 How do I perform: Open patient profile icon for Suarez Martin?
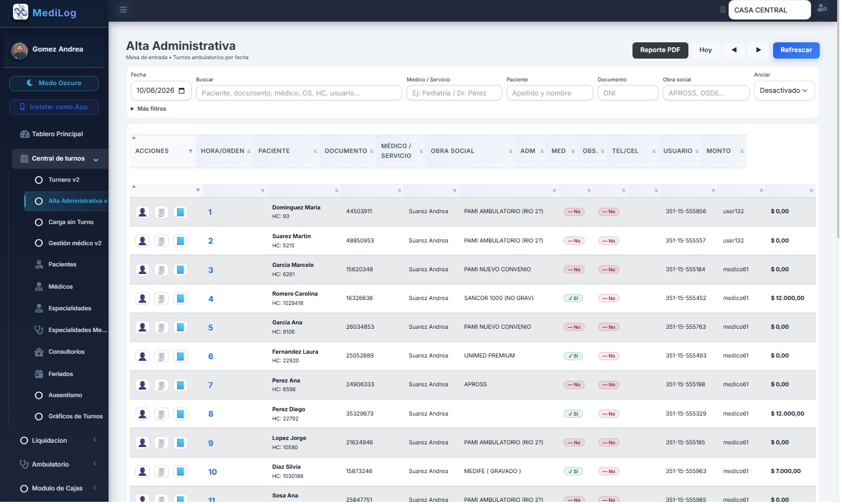point(142,241)
